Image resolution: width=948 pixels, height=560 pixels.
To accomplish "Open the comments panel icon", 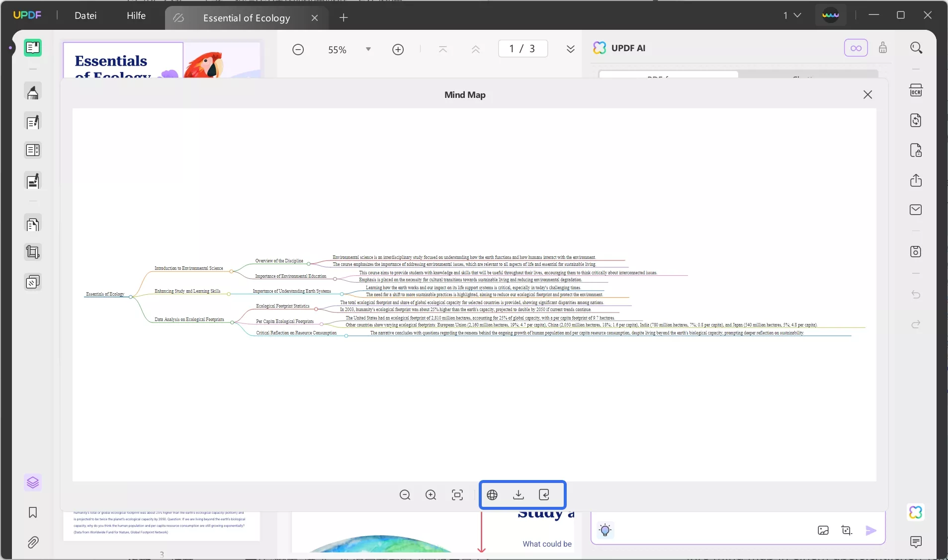I will (916, 542).
